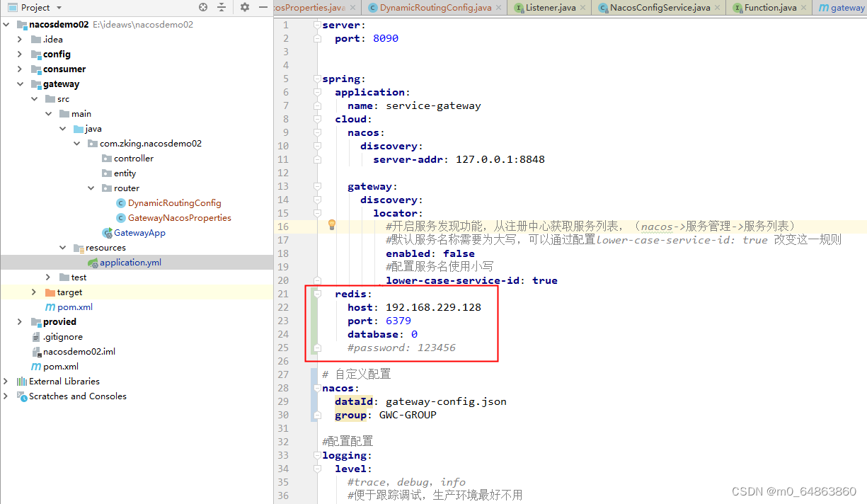
Task: Select root pom.xml below nacosdemo02.iml
Action: 61,367
